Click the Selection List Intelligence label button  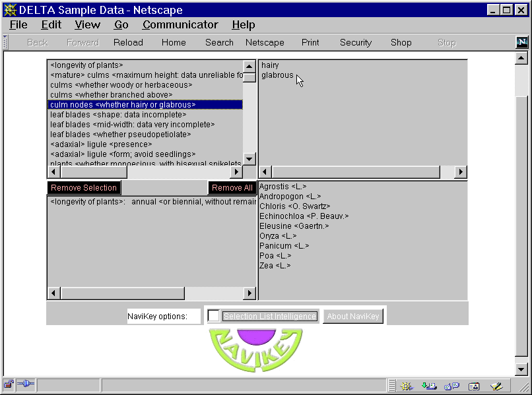click(270, 316)
